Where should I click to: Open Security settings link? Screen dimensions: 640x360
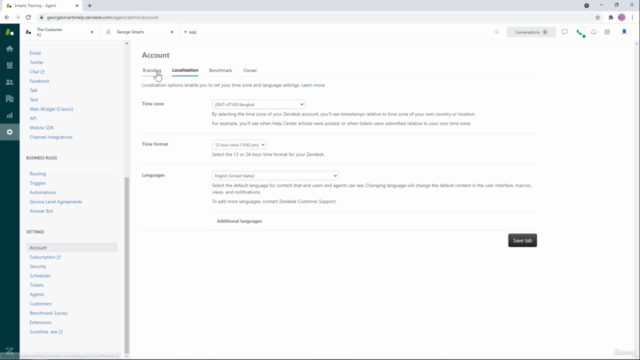point(38,267)
